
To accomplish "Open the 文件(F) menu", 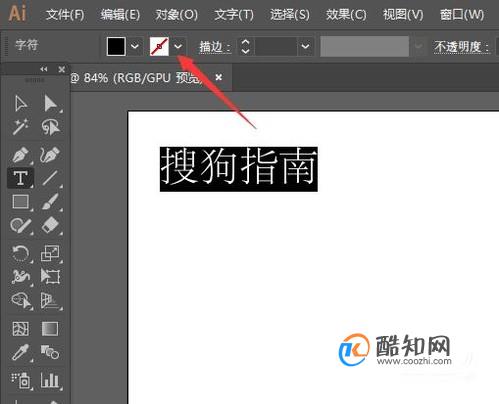I will tap(65, 15).
